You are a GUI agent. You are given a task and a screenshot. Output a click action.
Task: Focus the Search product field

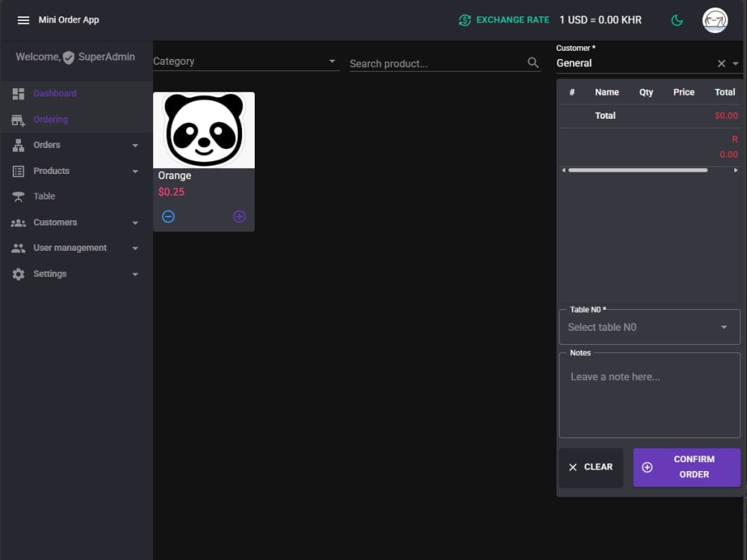tap(437, 63)
